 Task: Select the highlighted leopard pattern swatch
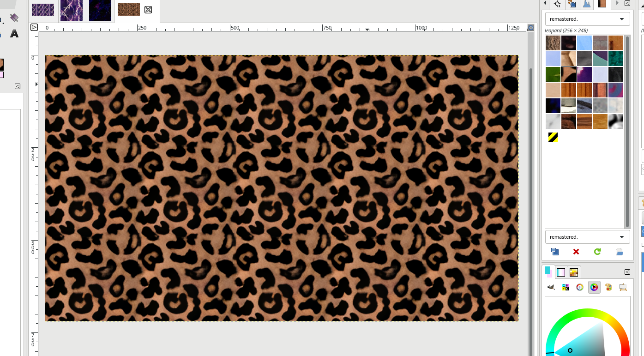tap(569, 74)
